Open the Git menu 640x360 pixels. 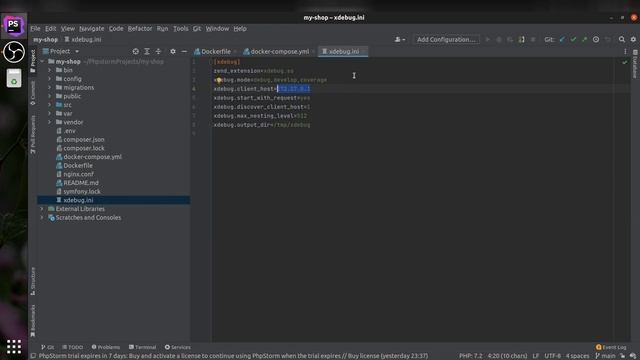click(x=197, y=29)
